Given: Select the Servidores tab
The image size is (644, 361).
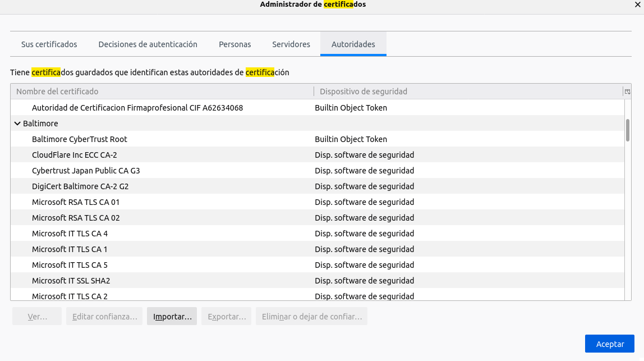Looking at the screenshot, I should pos(291,44).
